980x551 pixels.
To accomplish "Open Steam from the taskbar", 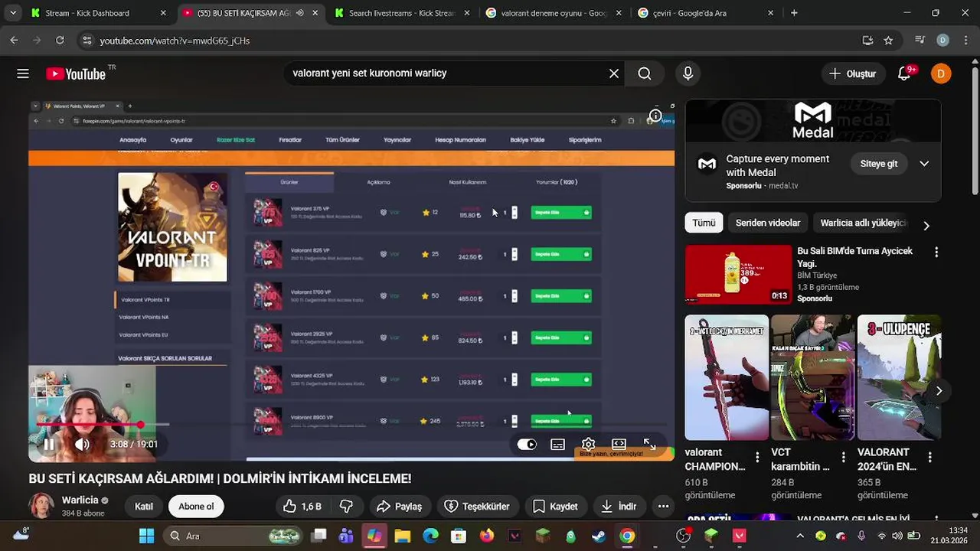I will coord(599,536).
